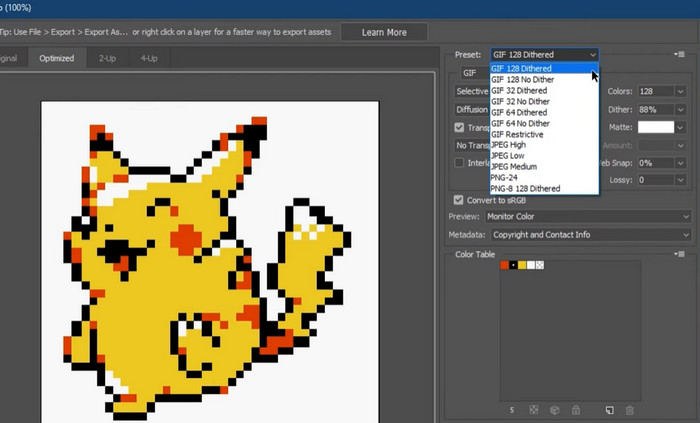
Task: Open the Optimize panel menu icon
Action: pyautogui.click(x=679, y=54)
